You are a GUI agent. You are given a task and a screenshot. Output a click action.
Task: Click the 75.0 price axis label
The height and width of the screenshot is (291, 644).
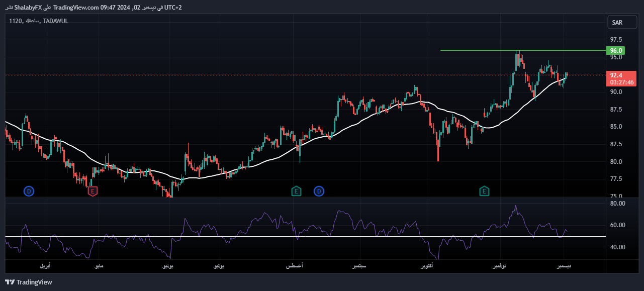(x=616, y=196)
